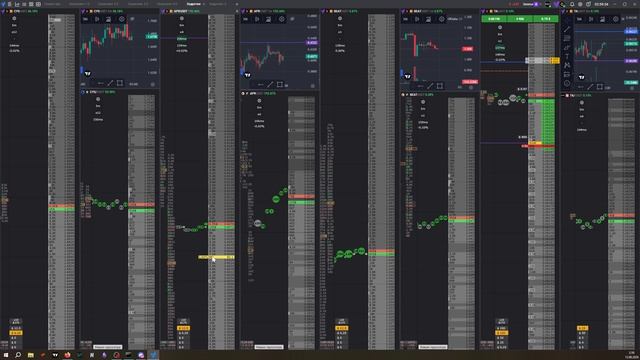Image resolution: width=640 pixels, height=360 pixels.
Task: Click the app logo in the top-left corner
Action: [4, 4]
